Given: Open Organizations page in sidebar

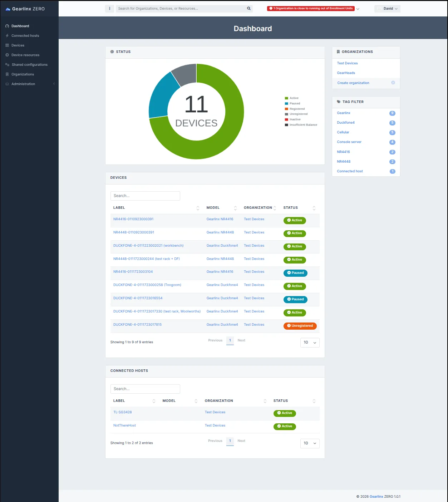Looking at the screenshot, I should click(x=23, y=74).
